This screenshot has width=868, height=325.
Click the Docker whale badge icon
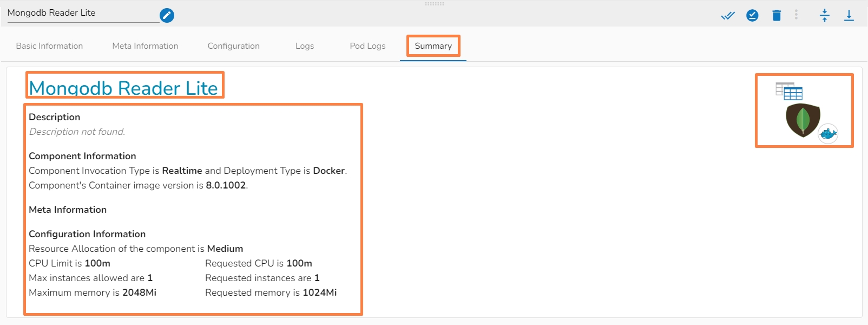click(828, 133)
